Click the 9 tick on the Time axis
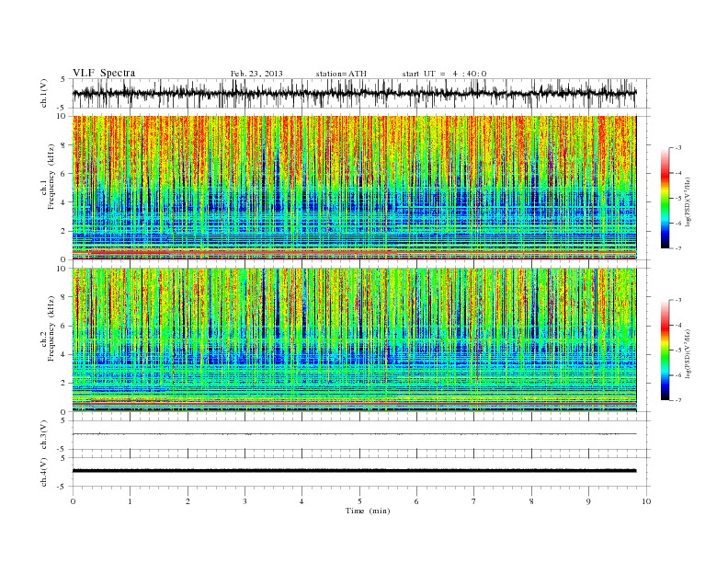The image size is (728, 563). (x=588, y=501)
